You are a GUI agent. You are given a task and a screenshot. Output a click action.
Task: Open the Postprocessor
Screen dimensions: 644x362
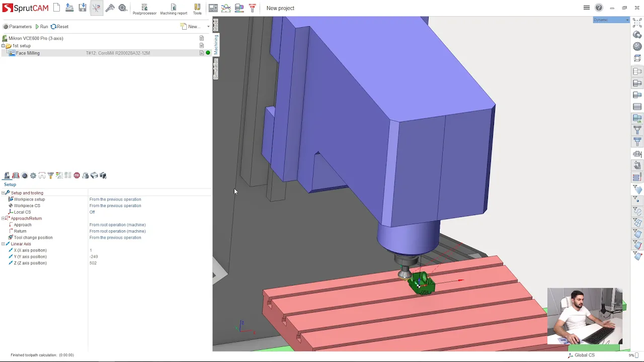coord(144,9)
